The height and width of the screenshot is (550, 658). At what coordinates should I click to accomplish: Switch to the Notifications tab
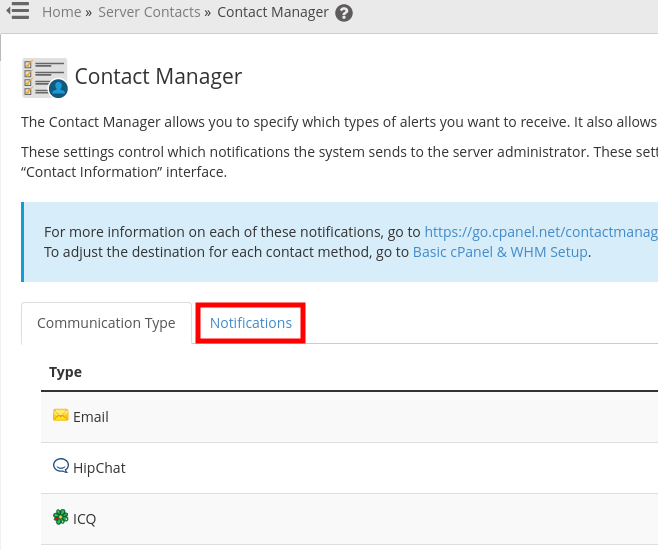(x=251, y=323)
